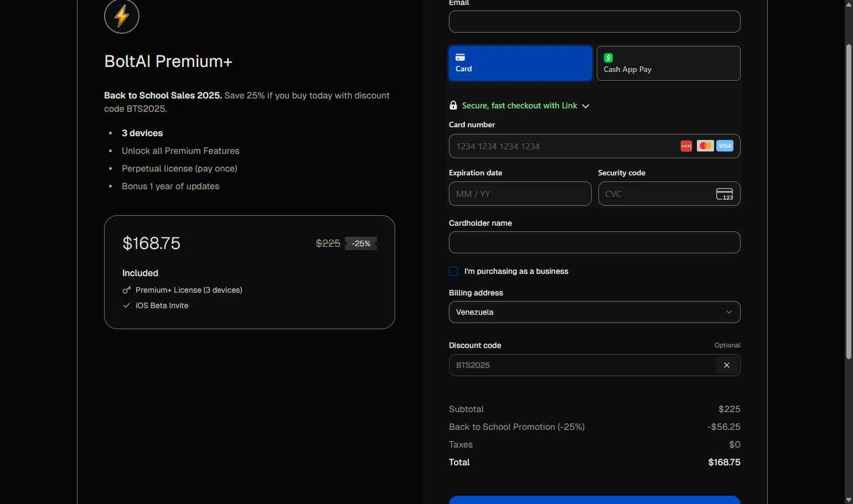The image size is (853, 504).
Task: Click the key icon beside Premium+ License
Action: pyautogui.click(x=127, y=290)
